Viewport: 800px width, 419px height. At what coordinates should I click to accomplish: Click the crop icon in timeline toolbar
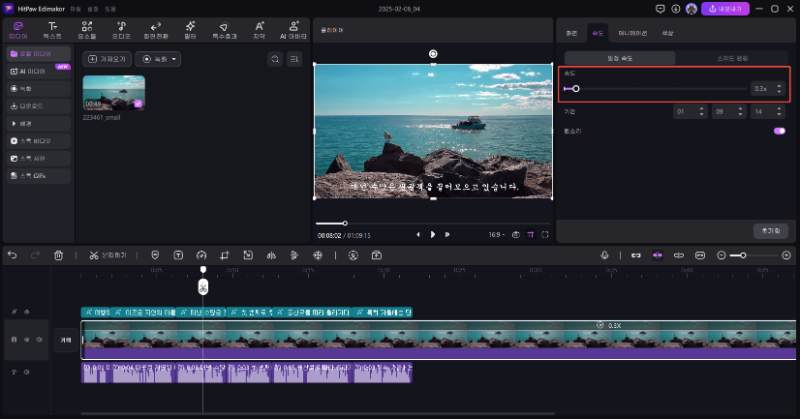(x=225, y=255)
